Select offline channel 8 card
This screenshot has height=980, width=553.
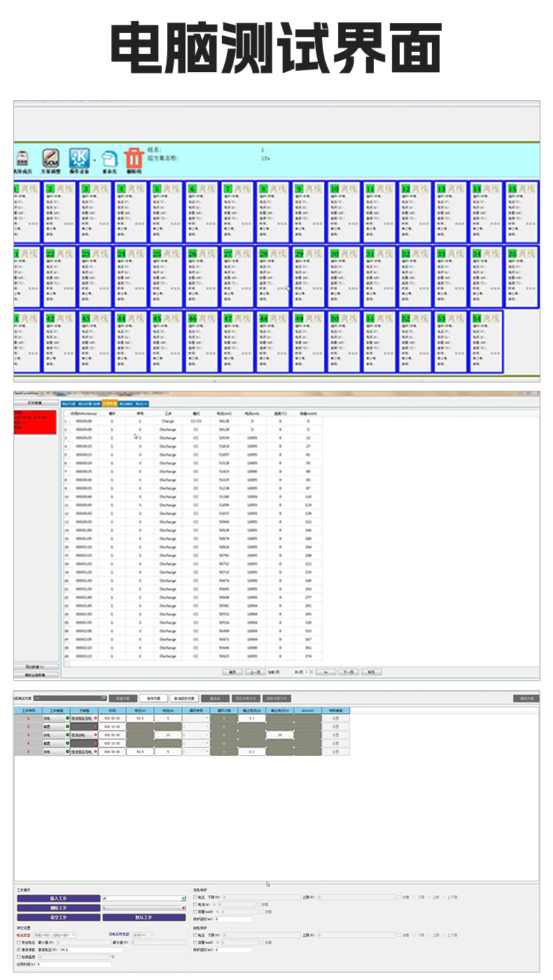pos(272,212)
